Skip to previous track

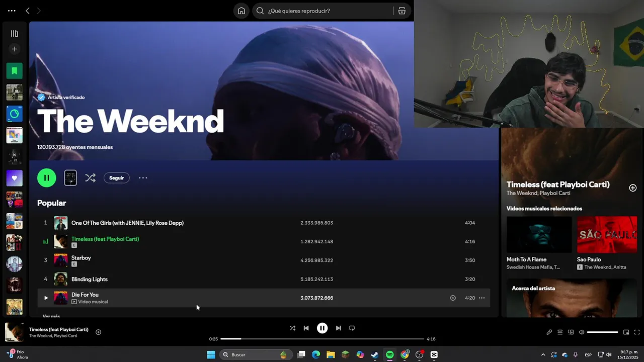click(x=306, y=328)
